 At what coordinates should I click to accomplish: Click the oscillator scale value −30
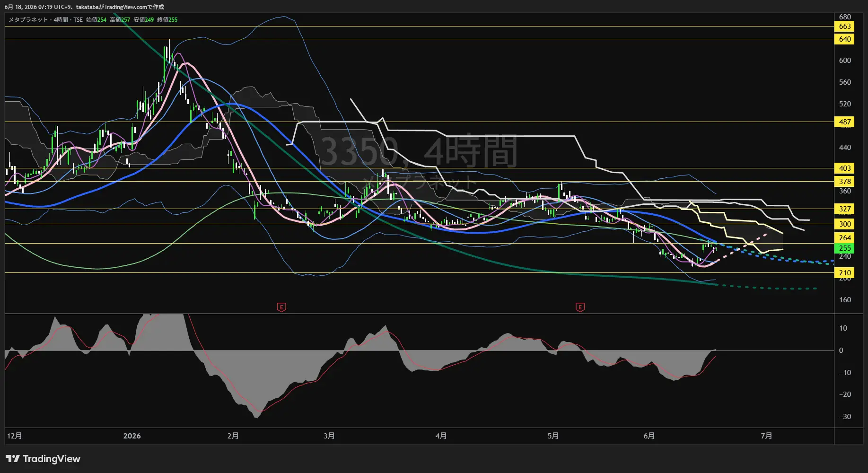click(845, 417)
